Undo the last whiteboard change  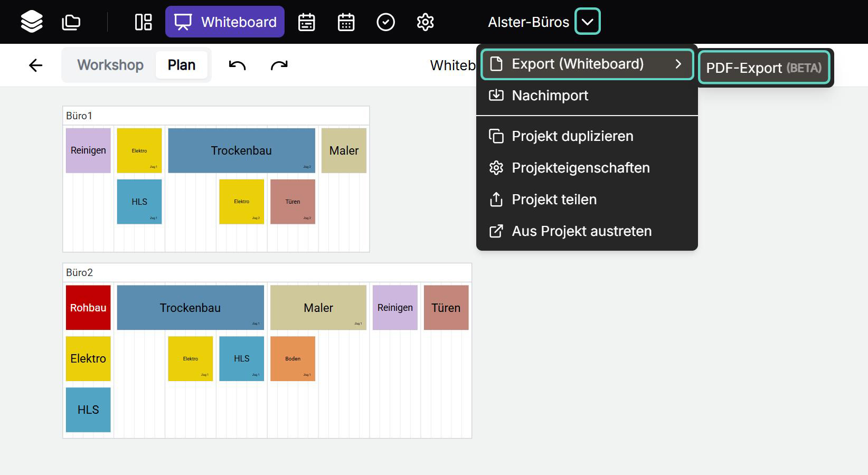pyautogui.click(x=237, y=65)
